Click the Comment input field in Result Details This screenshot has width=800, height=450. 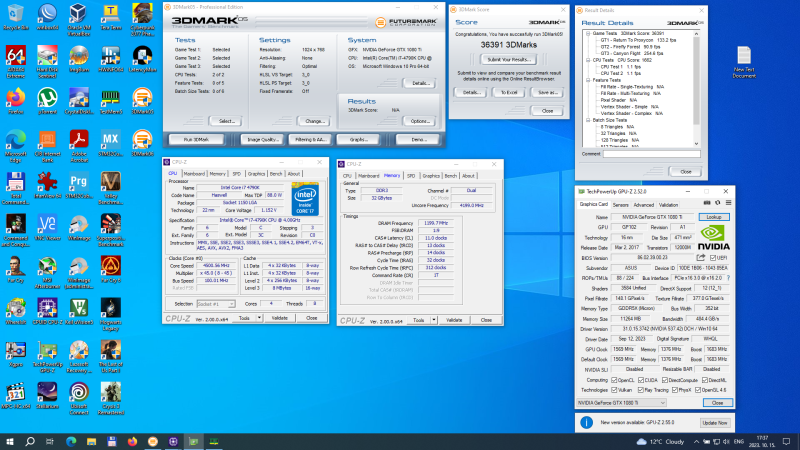click(x=651, y=154)
